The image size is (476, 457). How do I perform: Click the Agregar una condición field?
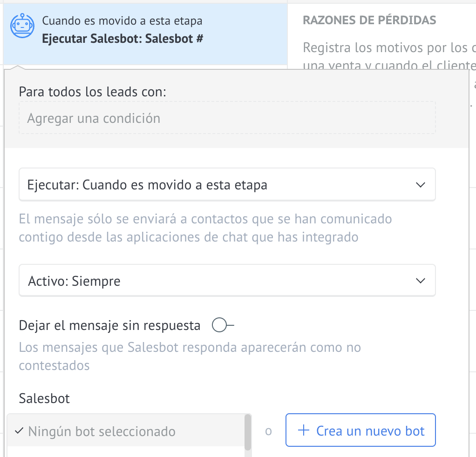point(227,118)
